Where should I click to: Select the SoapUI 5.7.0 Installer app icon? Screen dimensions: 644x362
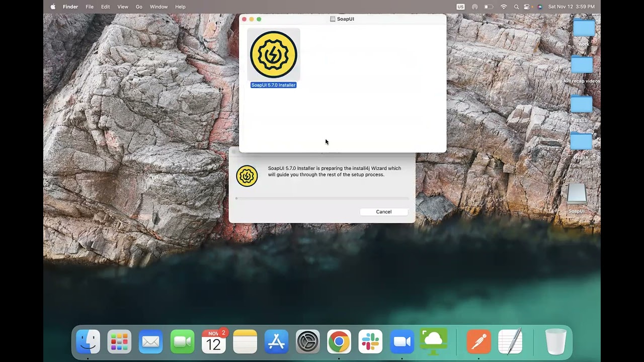pyautogui.click(x=274, y=54)
